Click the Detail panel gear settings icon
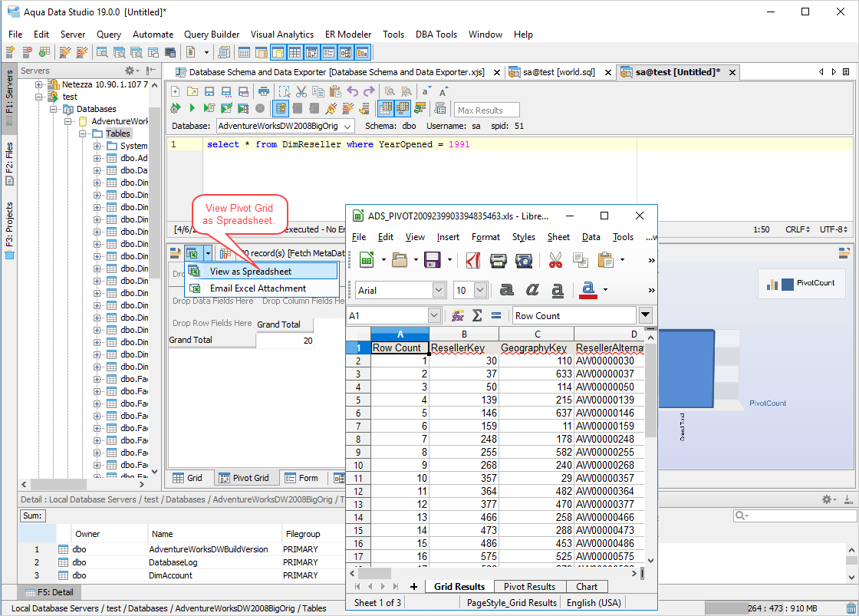The width and height of the screenshot is (859, 616). (826, 499)
